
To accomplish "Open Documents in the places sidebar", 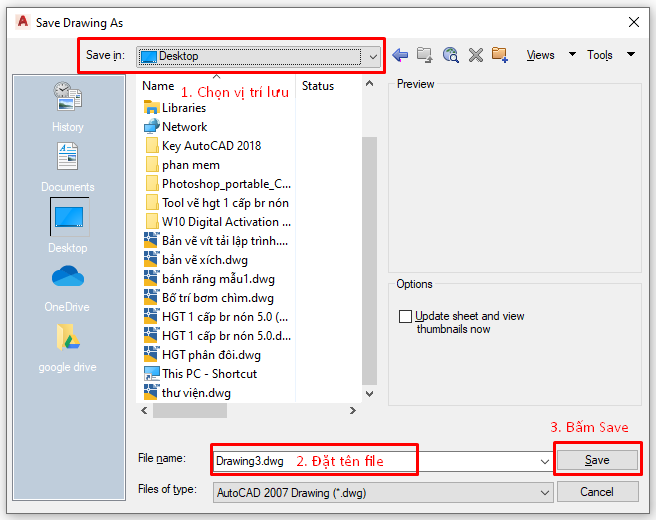I will pyautogui.click(x=68, y=167).
